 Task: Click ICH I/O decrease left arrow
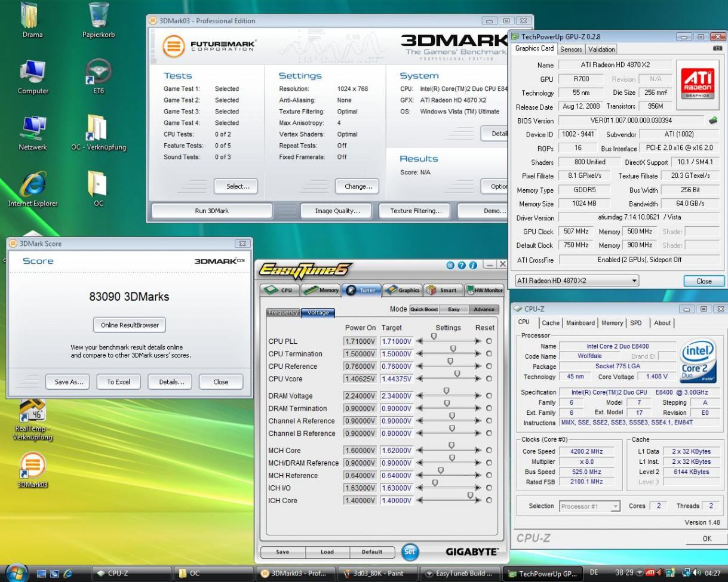click(419, 488)
